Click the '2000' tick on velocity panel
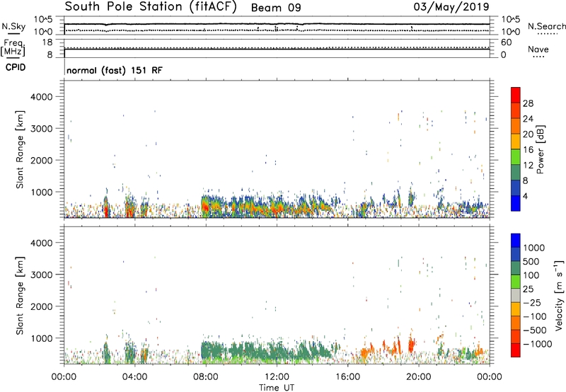This screenshot has height=392, width=566. tap(42, 306)
